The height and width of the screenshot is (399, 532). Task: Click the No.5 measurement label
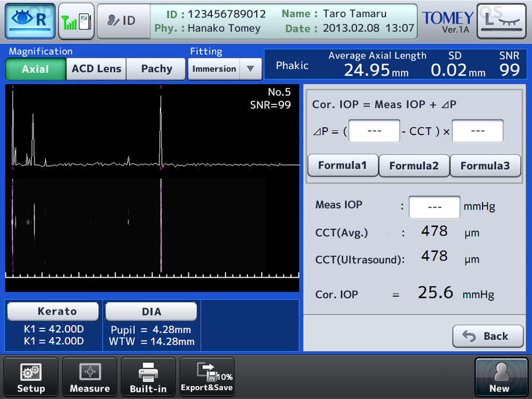[279, 92]
